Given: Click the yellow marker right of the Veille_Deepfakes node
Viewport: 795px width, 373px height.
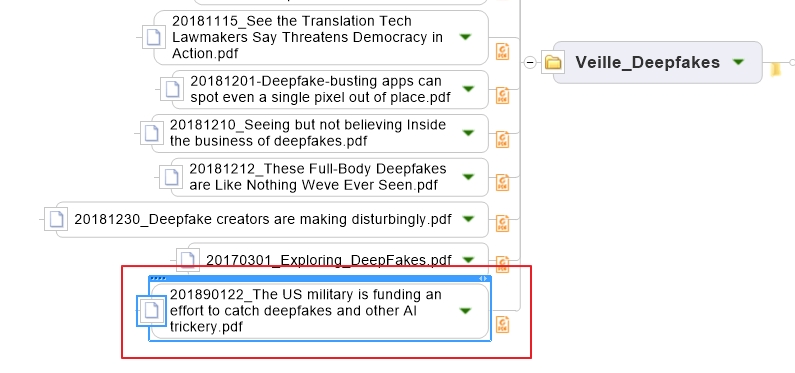Looking at the screenshot, I should 776,69.
